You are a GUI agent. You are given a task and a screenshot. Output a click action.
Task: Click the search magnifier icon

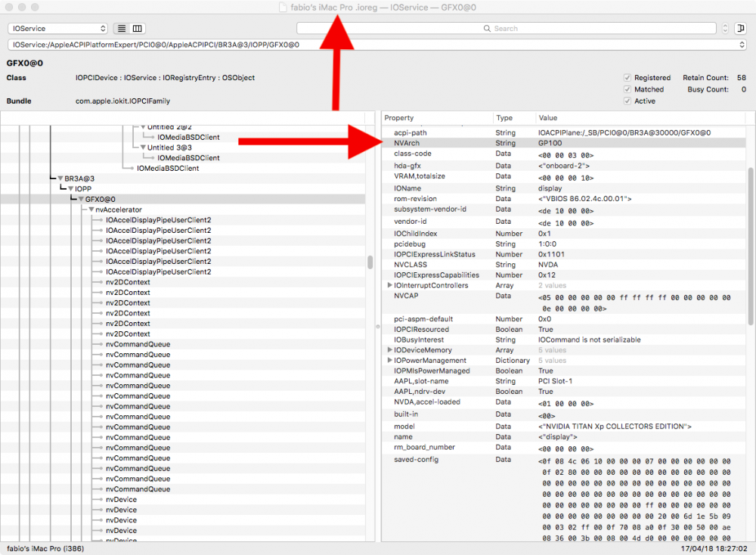pos(487,29)
